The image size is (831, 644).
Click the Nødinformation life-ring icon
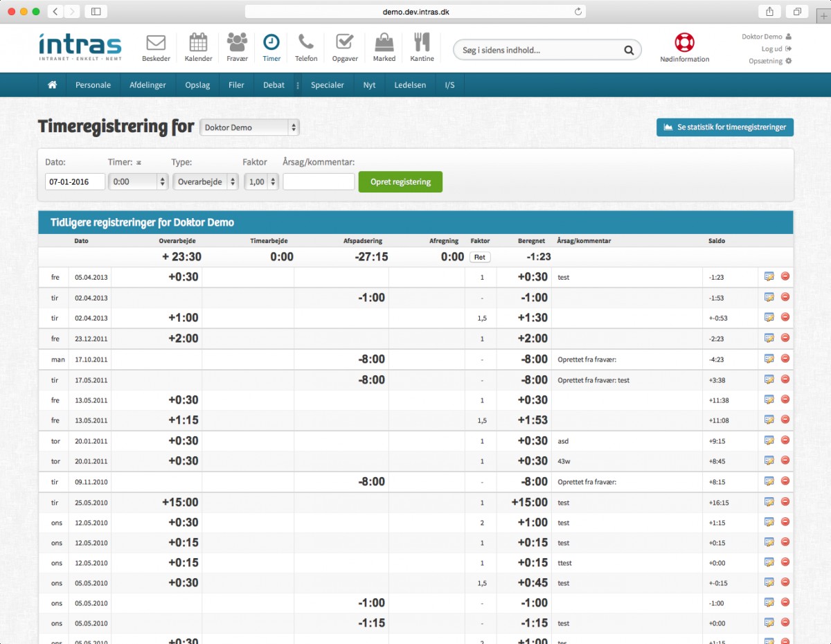(683, 44)
